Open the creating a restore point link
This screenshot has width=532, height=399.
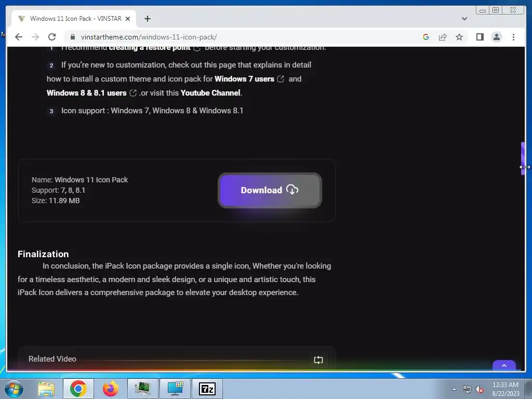coord(150,48)
